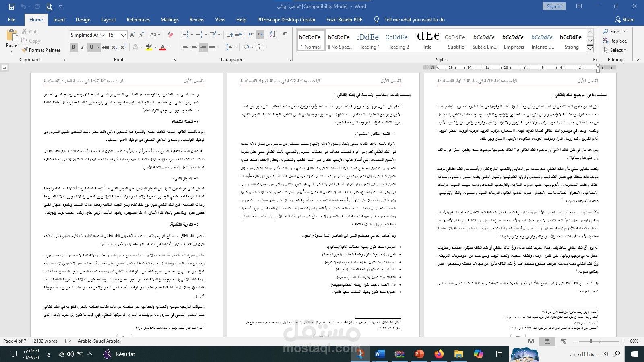
Task: Align text to the left
Action: [x=186, y=47]
